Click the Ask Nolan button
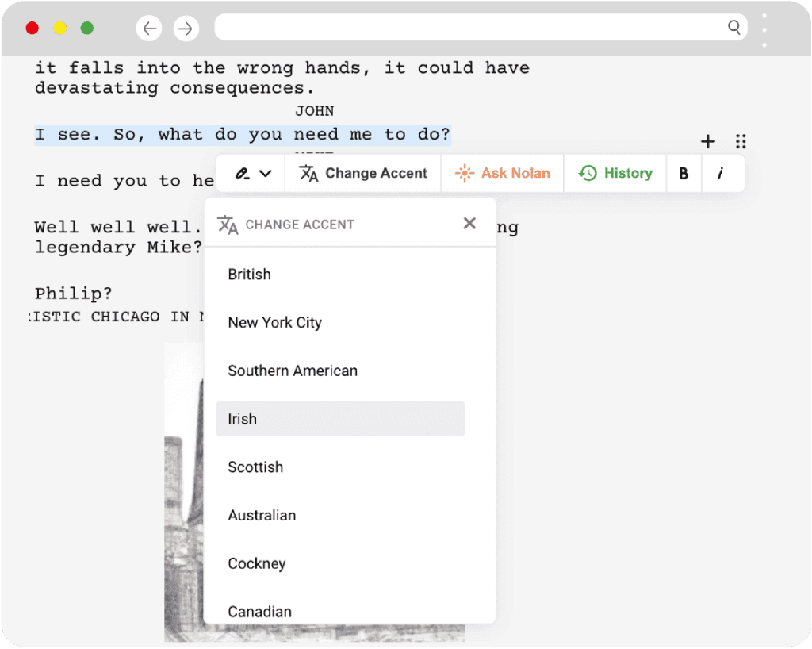This screenshot has height=649, width=812. pyautogui.click(x=503, y=174)
